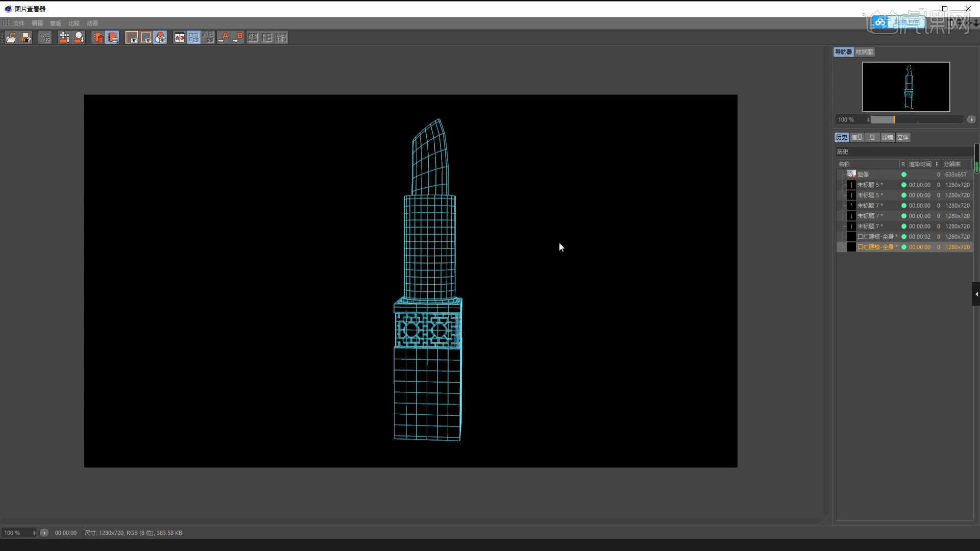Click the second greyed split-view icon
Image resolution: width=980 pixels, height=551 pixels.
coord(267,37)
